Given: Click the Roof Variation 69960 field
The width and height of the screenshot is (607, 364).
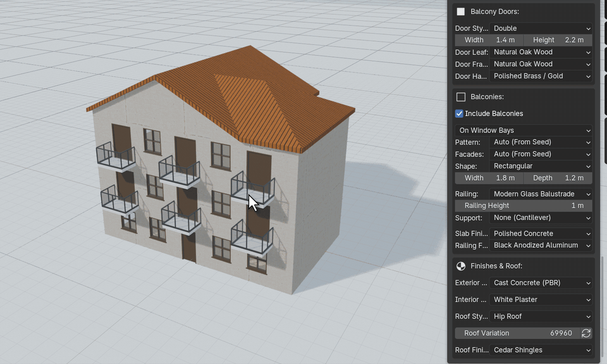Looking at the screenshot, I should [x=518, y=333].
